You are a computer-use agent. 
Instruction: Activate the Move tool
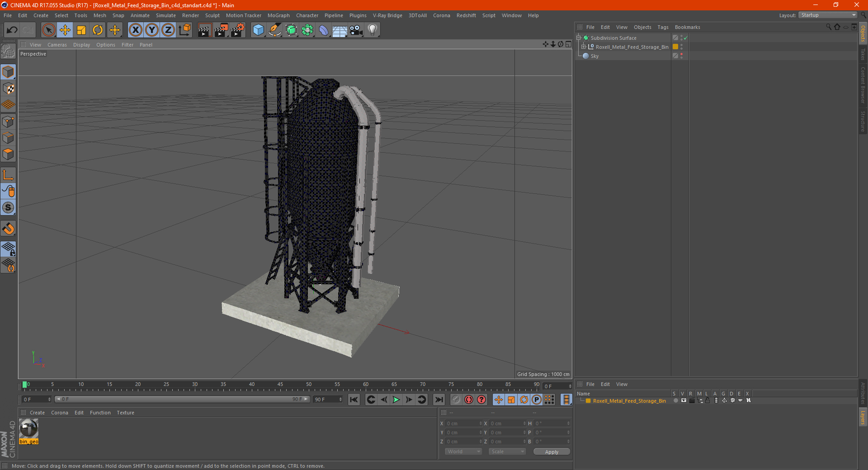[65, 30]
